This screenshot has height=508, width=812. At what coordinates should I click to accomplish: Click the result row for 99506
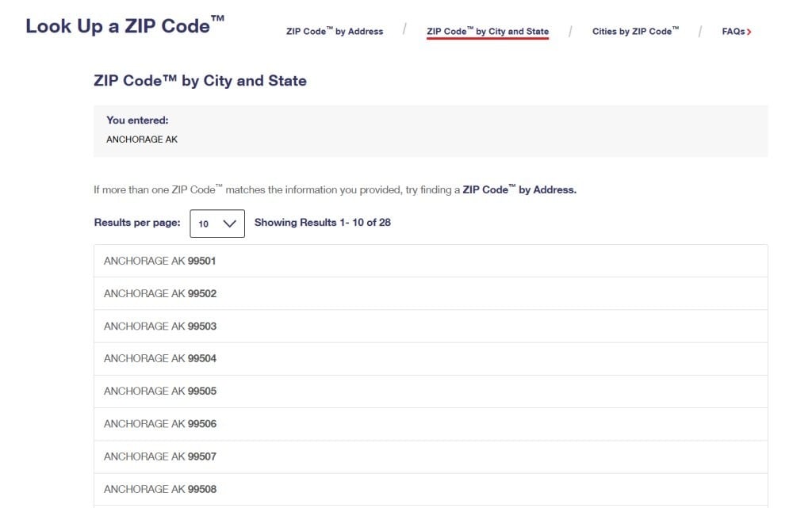430,423
